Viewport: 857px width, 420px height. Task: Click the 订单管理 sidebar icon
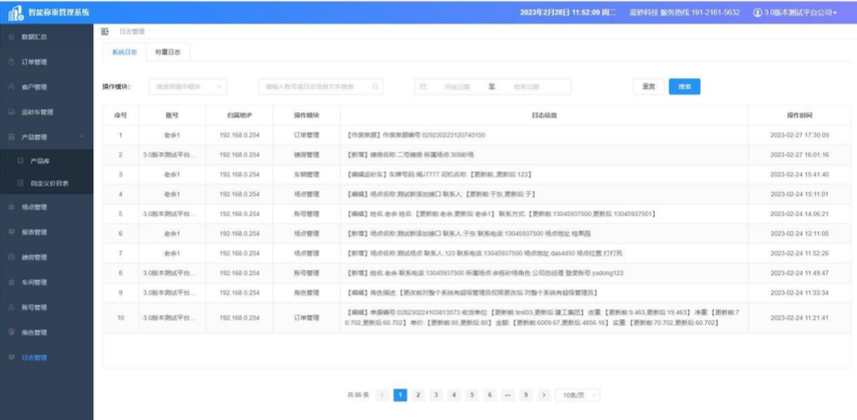pyautogui.click(x=11, y=62)
